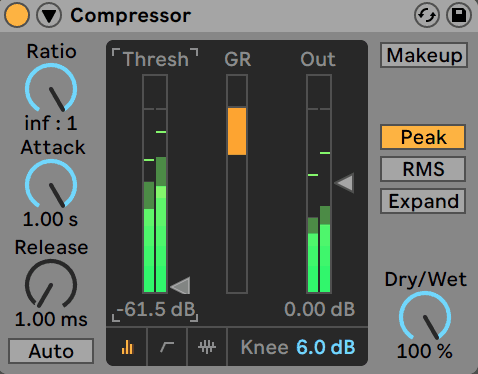The image size is (478, 374).
Task: Click the Attack knob
Action: [51, 184]
